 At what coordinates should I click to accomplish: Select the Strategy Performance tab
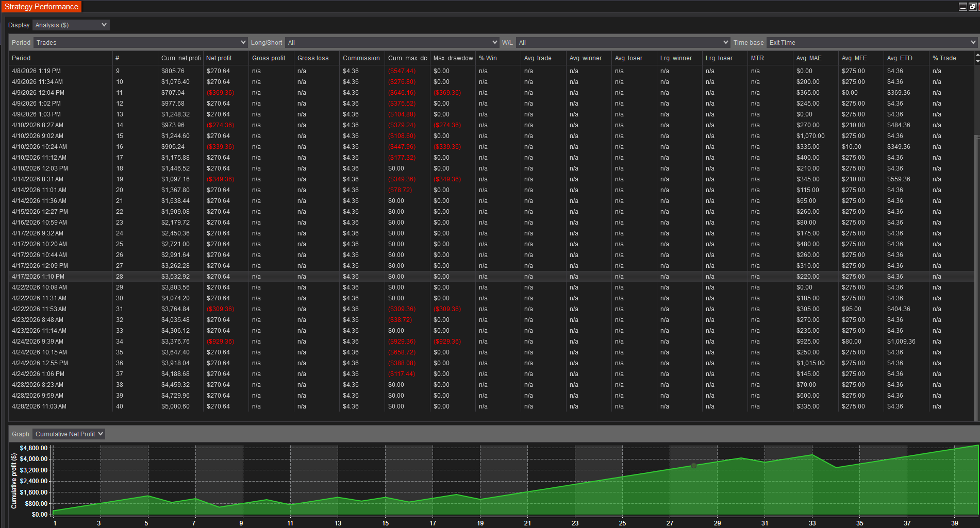pyautogui.click(x=41, y=7)
